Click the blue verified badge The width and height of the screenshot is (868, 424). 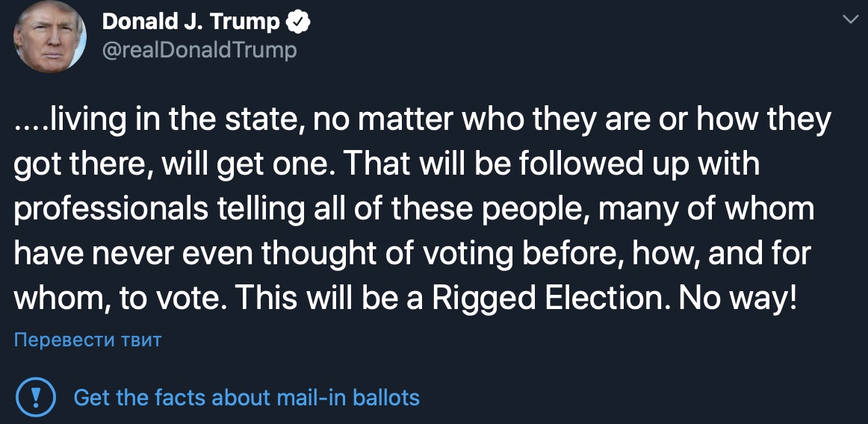299,22
